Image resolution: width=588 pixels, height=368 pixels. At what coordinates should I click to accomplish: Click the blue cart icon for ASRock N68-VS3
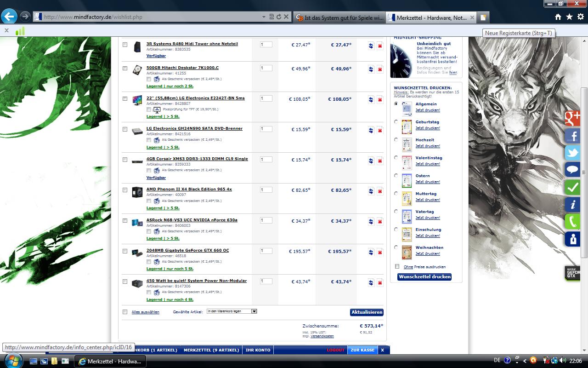coord(371,222)
